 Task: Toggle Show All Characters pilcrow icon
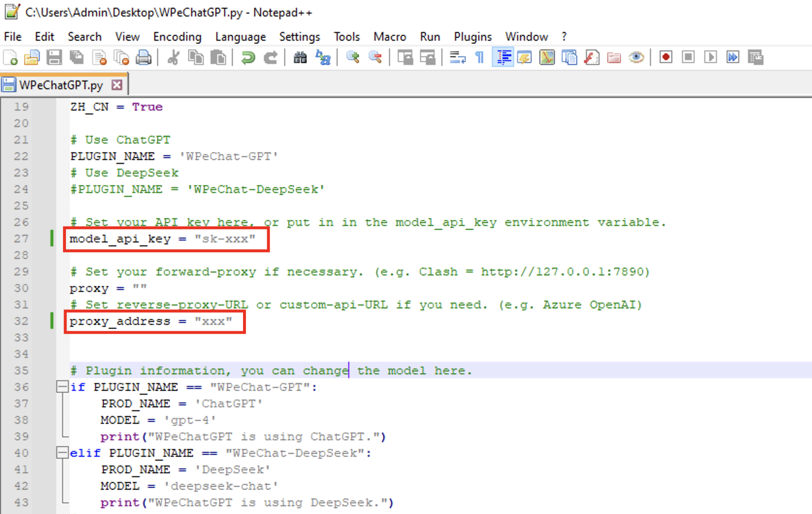(x=479, y=57)
